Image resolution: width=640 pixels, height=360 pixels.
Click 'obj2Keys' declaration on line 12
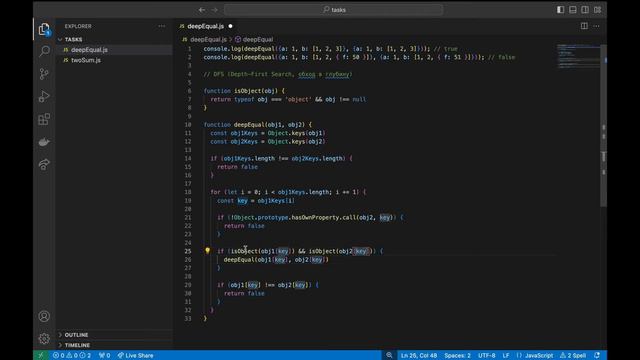pos(244,142)
